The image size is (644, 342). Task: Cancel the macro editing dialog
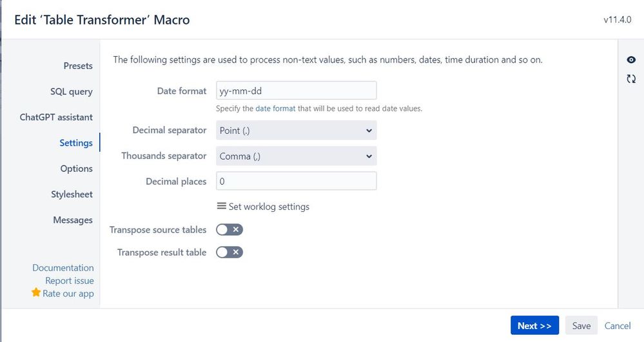617,326
